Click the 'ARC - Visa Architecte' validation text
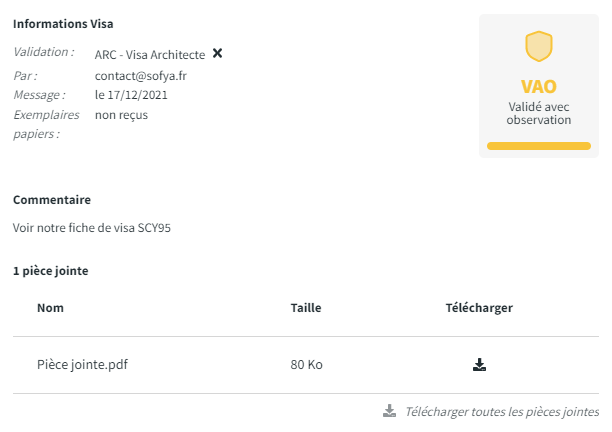 click(x=150, y=54)
